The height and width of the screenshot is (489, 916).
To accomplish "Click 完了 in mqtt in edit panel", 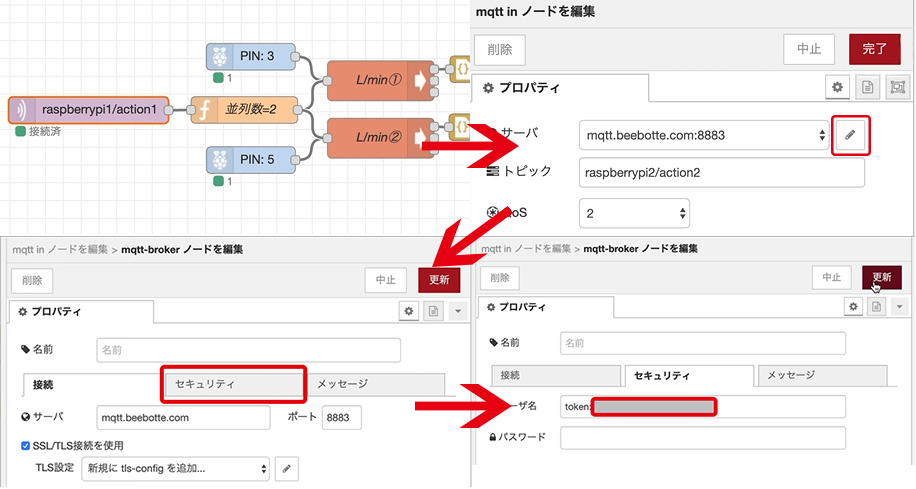I will [x=875, y=49].
